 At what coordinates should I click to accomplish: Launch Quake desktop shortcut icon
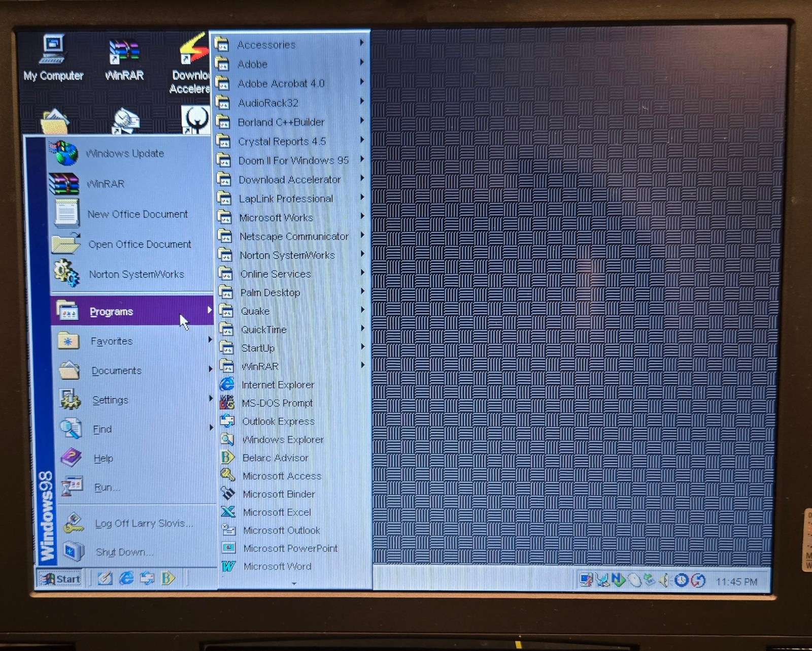tap(195, 120)
